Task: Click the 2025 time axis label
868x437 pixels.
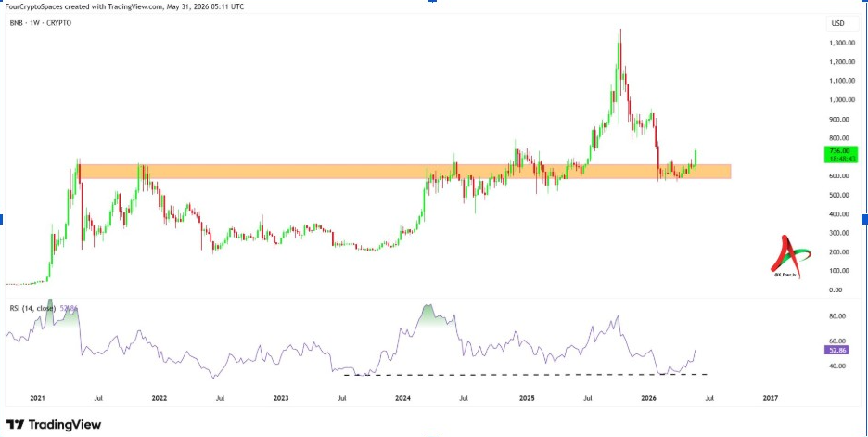Action: pos(527,398)
